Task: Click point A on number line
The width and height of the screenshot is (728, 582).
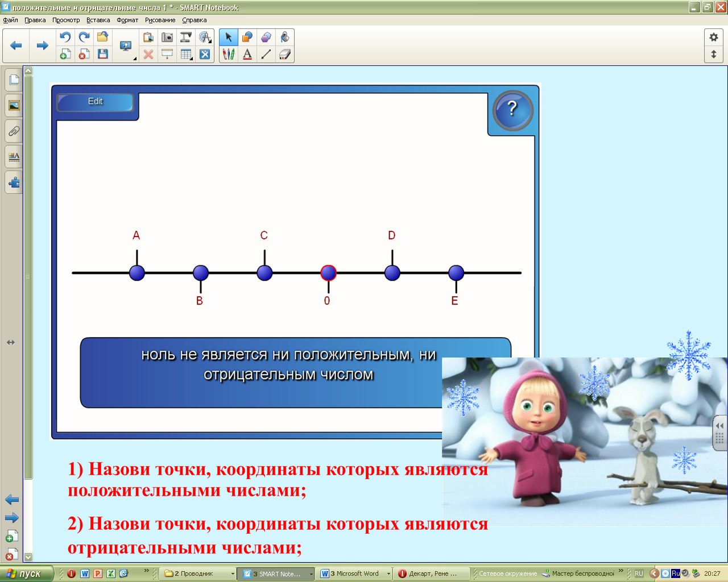Action: click(x=137, y=273)
